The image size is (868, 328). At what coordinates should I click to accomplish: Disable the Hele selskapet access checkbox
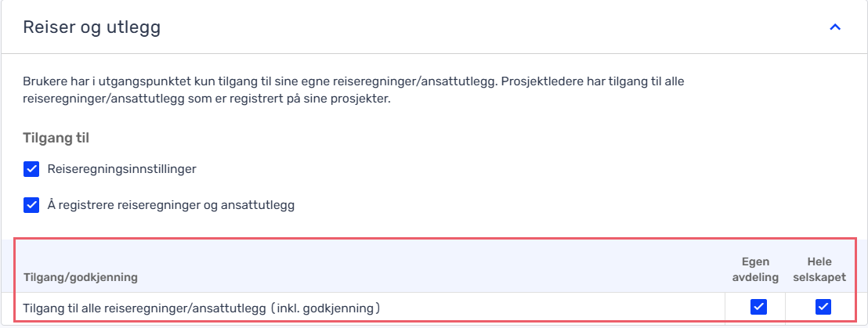click(823, 307)
